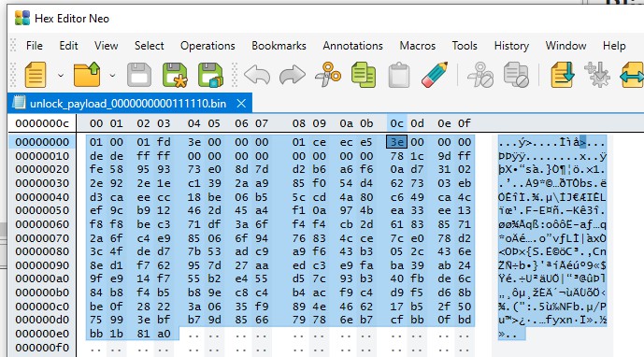Open the Tools menu
This screenshot has height=357, width=644.
(x=465, y=46)
